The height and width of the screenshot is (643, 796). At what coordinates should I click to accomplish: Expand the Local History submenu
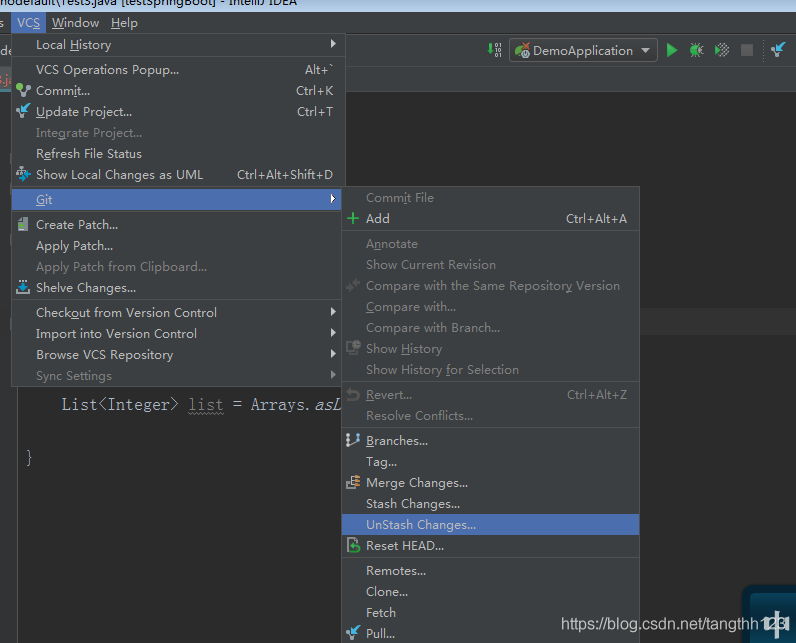[178, 45]
